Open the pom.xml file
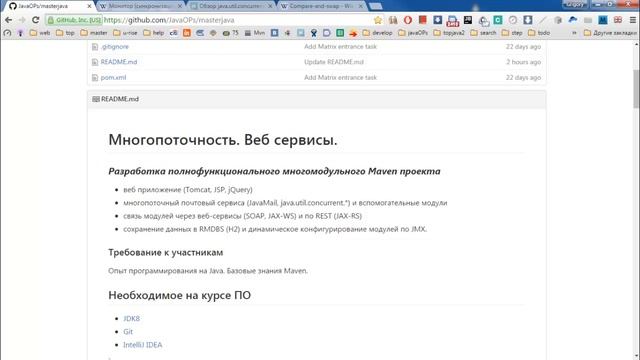 [x=113, y=78]
